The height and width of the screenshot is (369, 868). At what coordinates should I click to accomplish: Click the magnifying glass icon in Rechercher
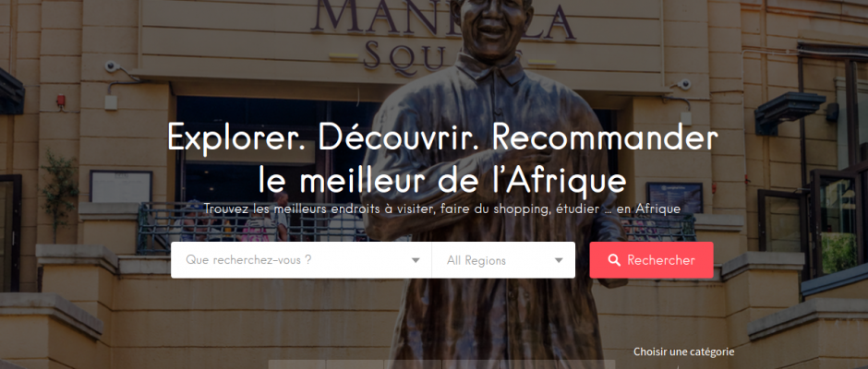pyautogui.click(x=613, y=260)
